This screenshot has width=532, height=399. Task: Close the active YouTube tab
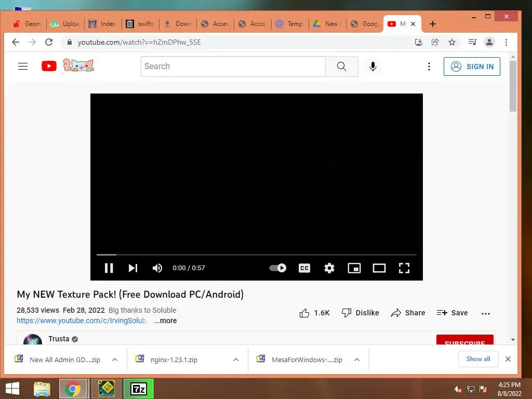413,24
